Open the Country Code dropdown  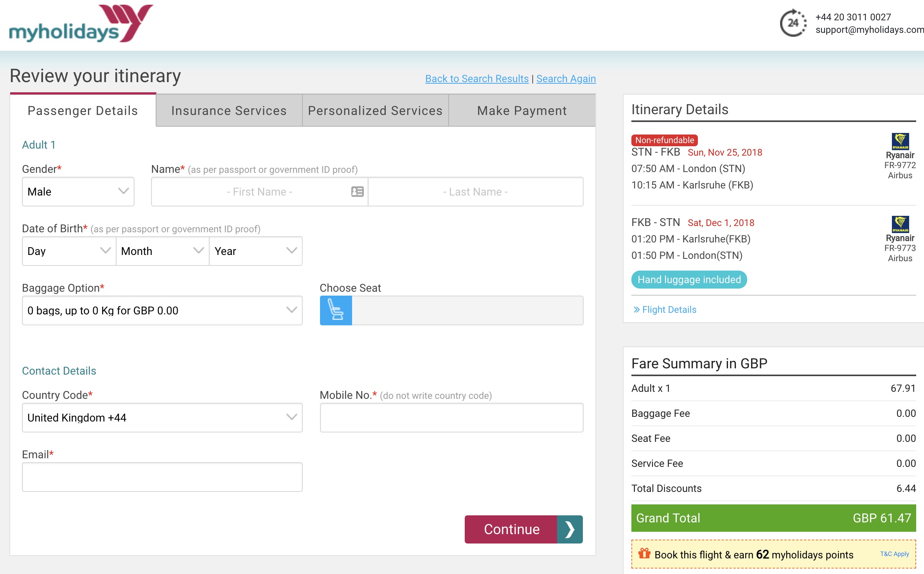coord(162,417)
